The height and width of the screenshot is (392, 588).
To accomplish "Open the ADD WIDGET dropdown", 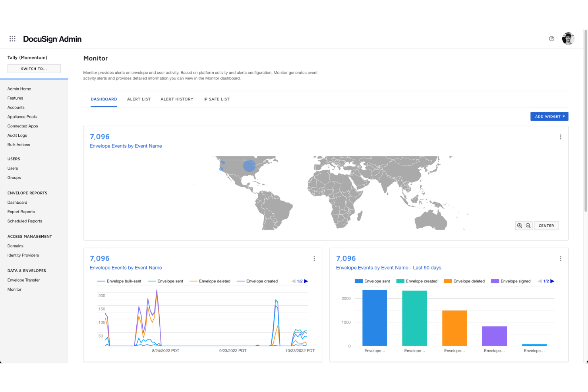I will (549, 116).
